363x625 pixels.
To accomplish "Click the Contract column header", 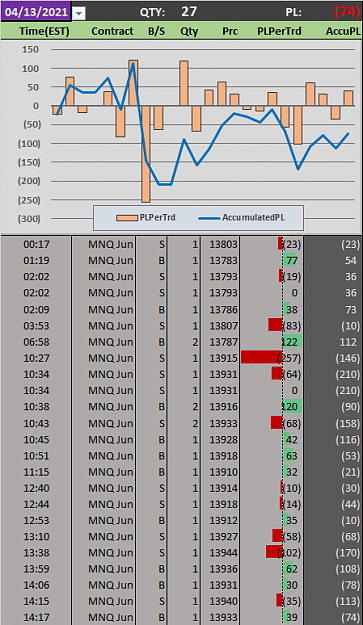I will (x=112, y=31).
